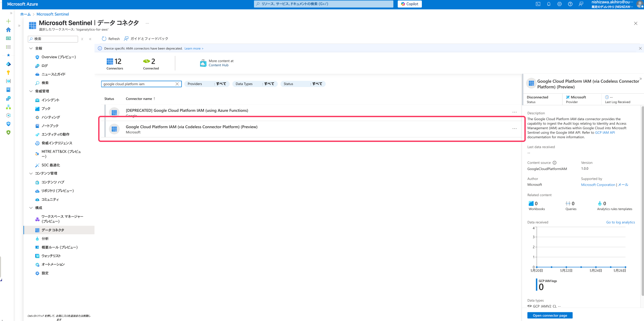Collapse the 全般 section
Viewport: 644px width, 321px height.
[31, 49]
